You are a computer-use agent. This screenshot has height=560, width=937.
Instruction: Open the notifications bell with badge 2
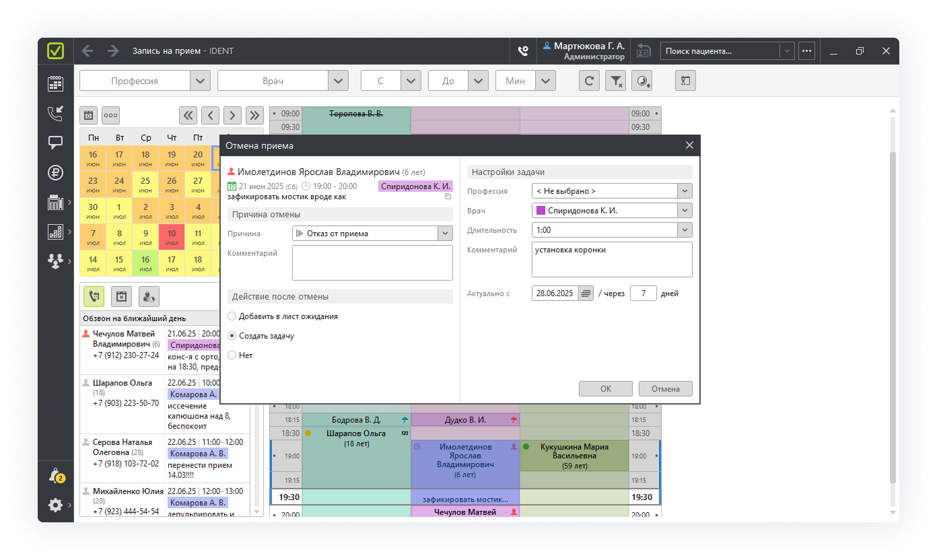pos(56,475)
